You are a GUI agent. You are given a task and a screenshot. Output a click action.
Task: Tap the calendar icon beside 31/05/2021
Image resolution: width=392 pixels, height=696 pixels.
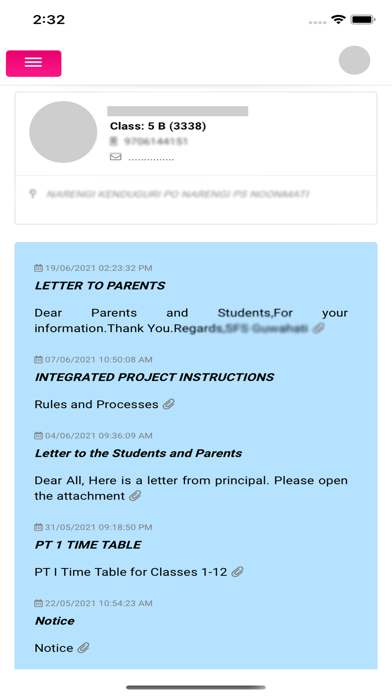(39, 527)
